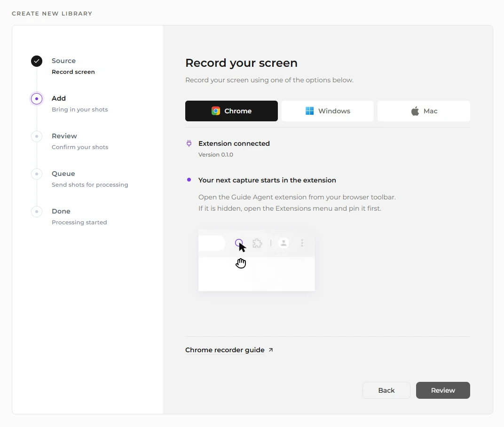Click the Chrome logo icon
Screen dimensions: 504x427
[216, 111]
